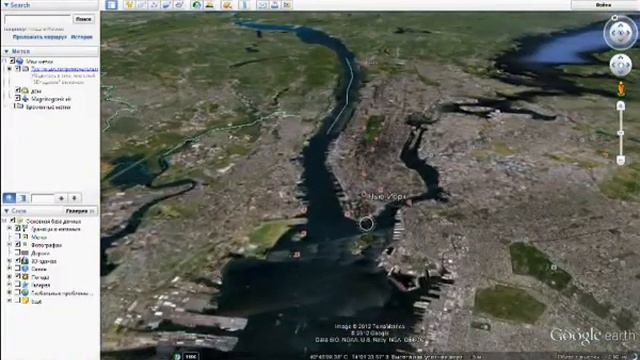Select the Галерея layer row
Screen dimensions: 640x360
coord(40,285)
